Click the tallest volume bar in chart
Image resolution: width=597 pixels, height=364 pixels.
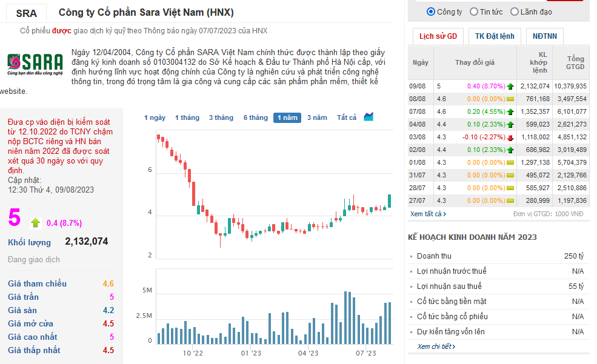(345, 317)
